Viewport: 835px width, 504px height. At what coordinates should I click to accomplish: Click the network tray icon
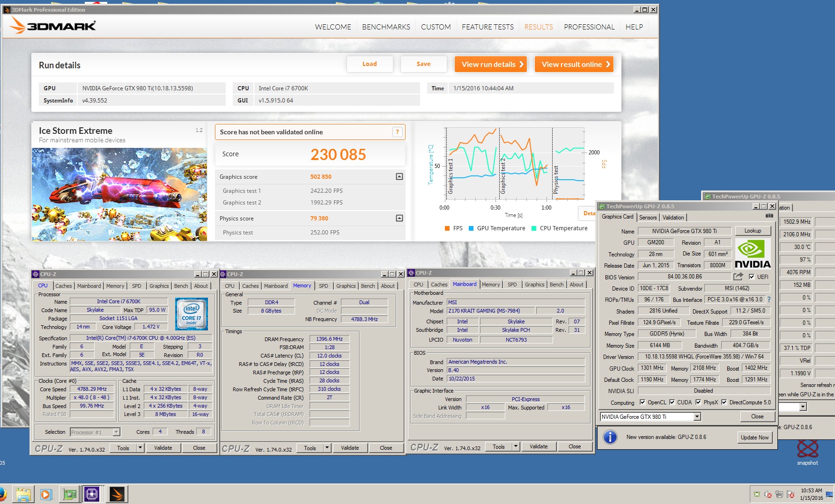click(779, 494)
